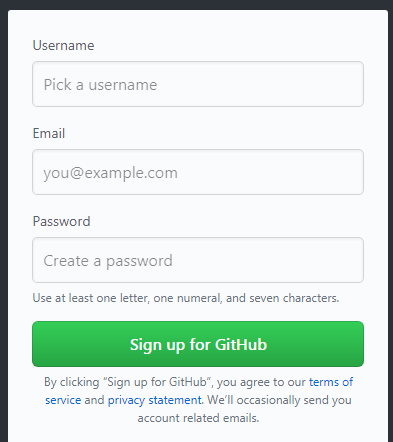The height and width of the screenshot is (442, 393).
Task: Click the 'account related emails.' text
Action: [198, 418]
